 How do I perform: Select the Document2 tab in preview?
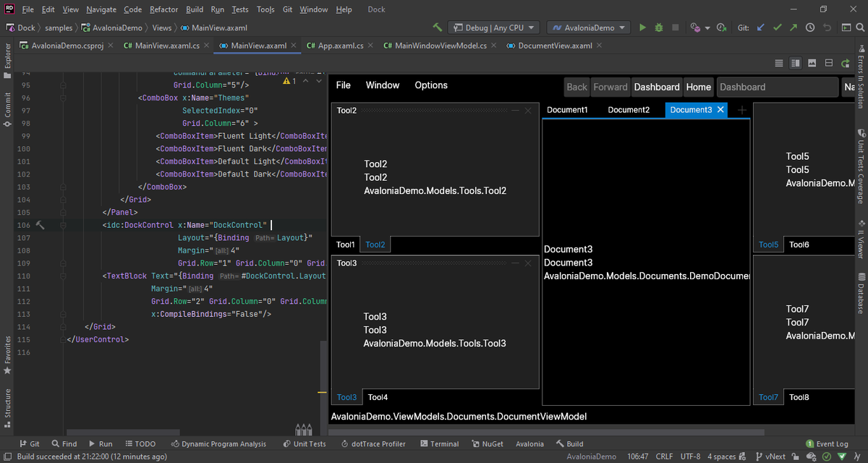point(629,110)
